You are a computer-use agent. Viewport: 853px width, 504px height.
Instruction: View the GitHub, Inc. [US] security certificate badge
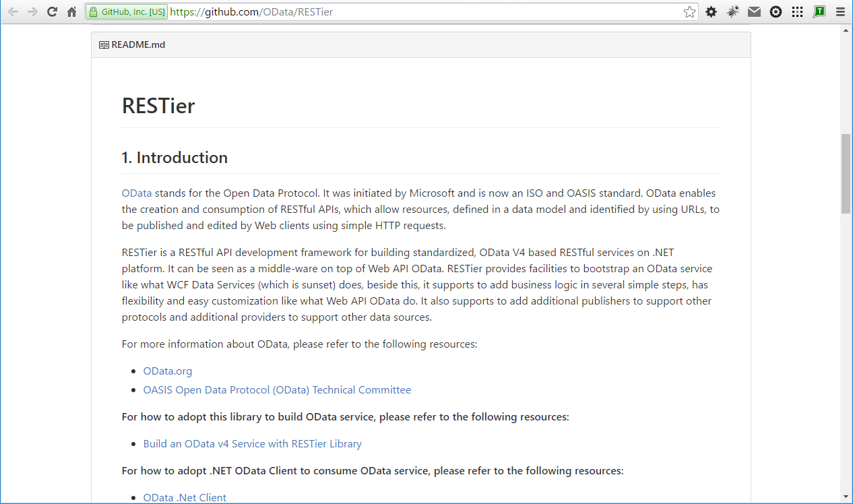127,12
